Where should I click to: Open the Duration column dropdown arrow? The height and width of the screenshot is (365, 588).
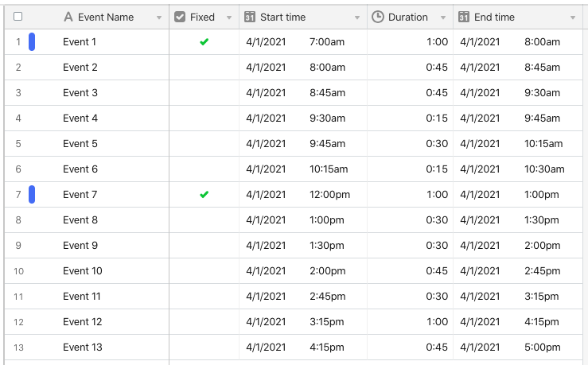443,17
